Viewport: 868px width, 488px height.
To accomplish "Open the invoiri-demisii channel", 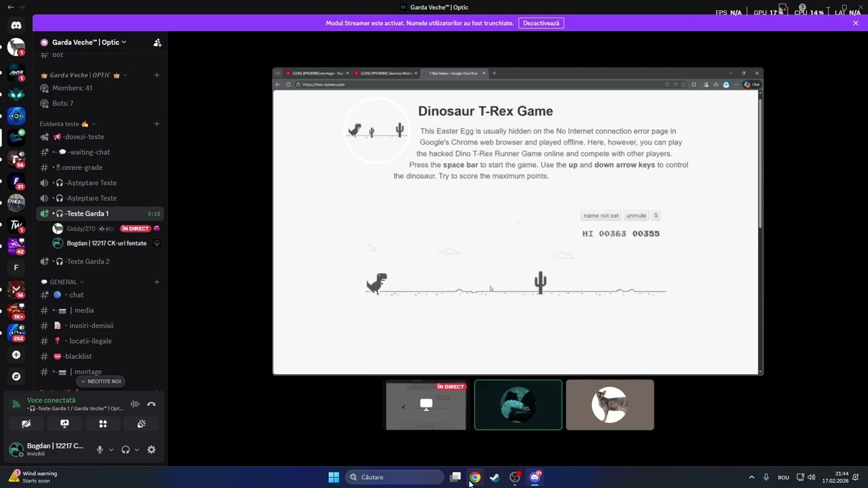I will click(100, 325).
